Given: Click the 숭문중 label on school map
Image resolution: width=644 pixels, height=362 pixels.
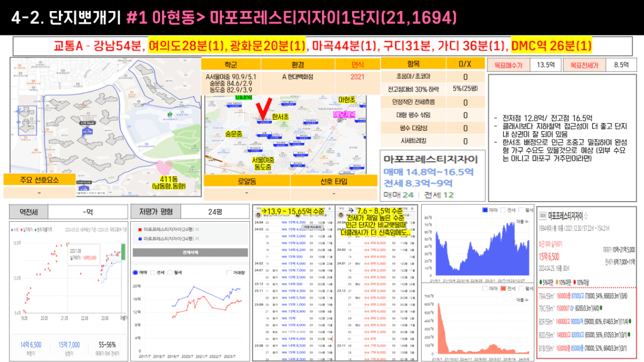Looking at the screenshot, I should pos(234,134).
